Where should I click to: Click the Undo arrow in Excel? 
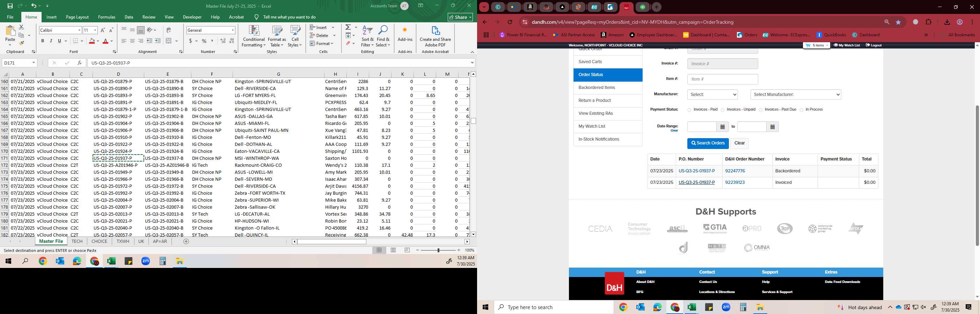(x=34, y=6)
